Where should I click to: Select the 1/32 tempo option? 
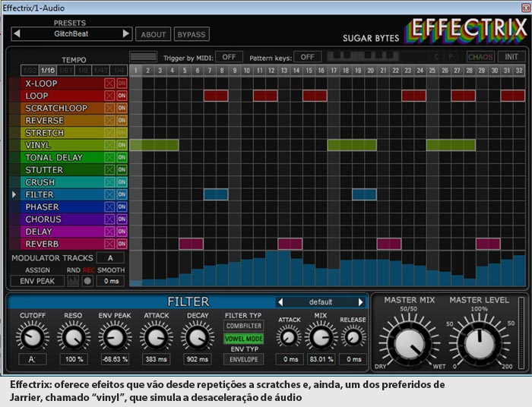click(30, 71)
